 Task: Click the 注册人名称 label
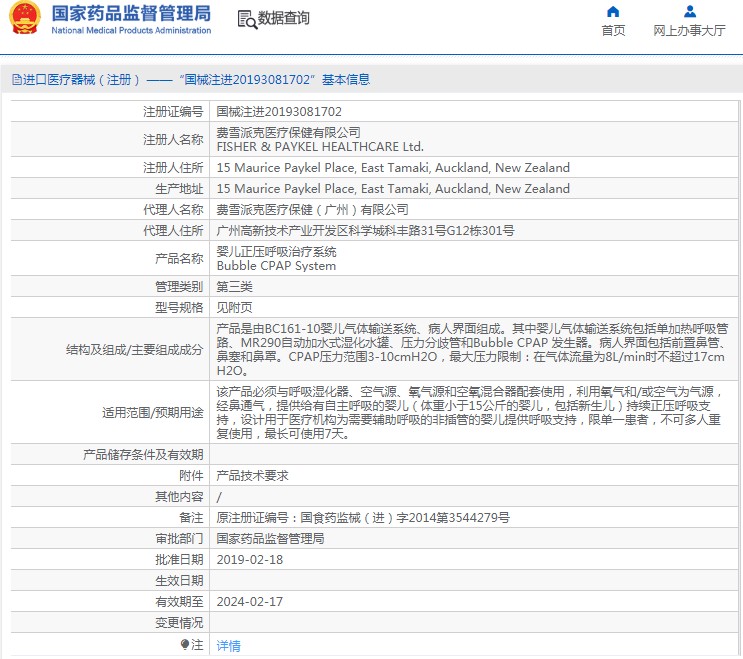173,140
